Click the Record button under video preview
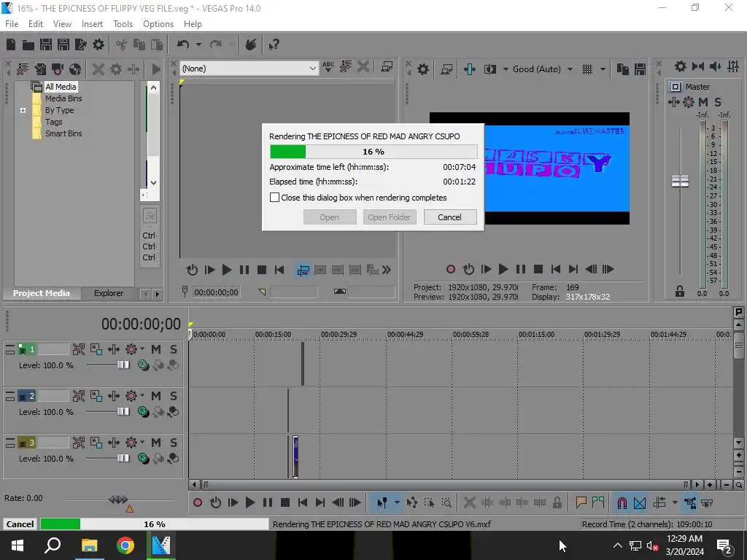This screenshot has height=560, width=747. tap(451, 270)
